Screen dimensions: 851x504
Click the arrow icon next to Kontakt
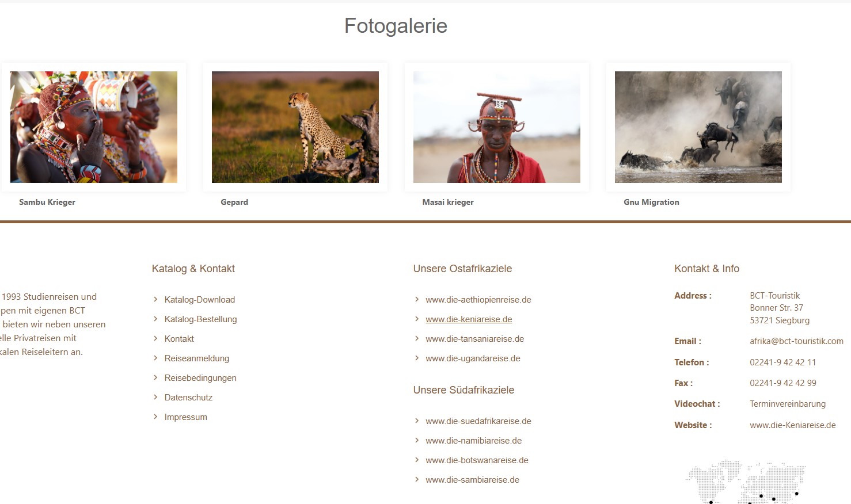pyautogui.click(x=155, y=338)
